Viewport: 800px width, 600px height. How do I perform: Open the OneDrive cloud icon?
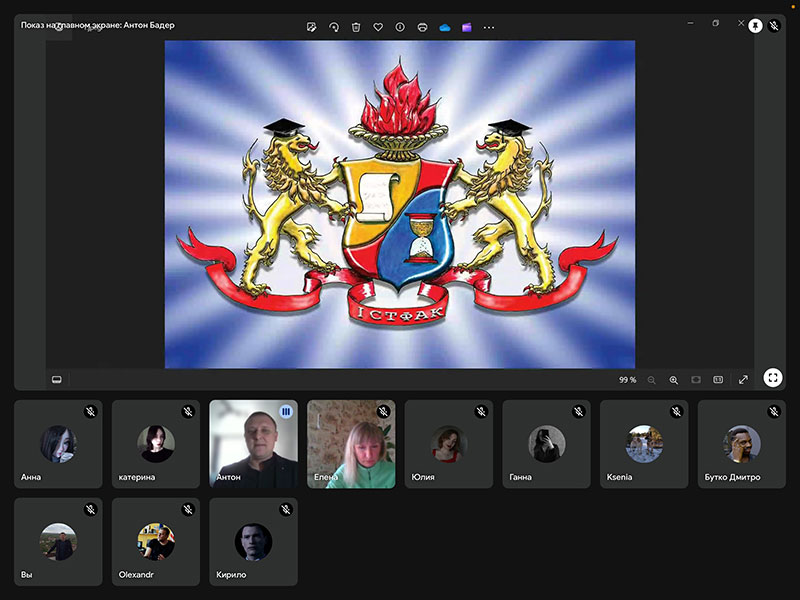coord(445,27)
